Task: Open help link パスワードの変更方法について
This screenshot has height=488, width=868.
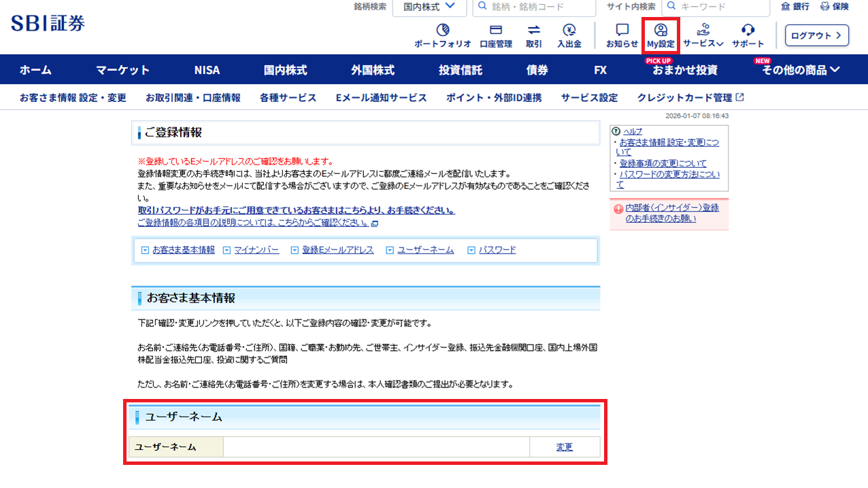Action: [x=668, y=179]
